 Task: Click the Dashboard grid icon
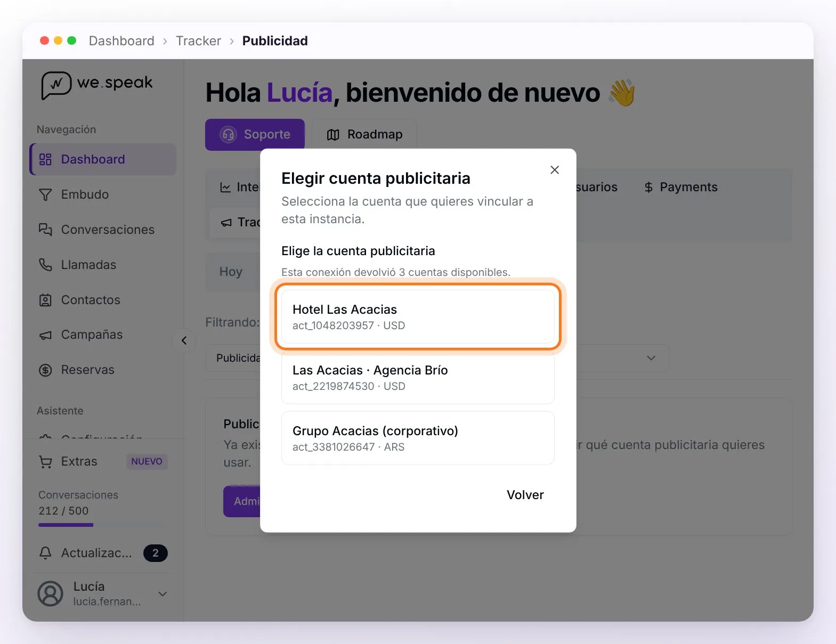[45, 159]
